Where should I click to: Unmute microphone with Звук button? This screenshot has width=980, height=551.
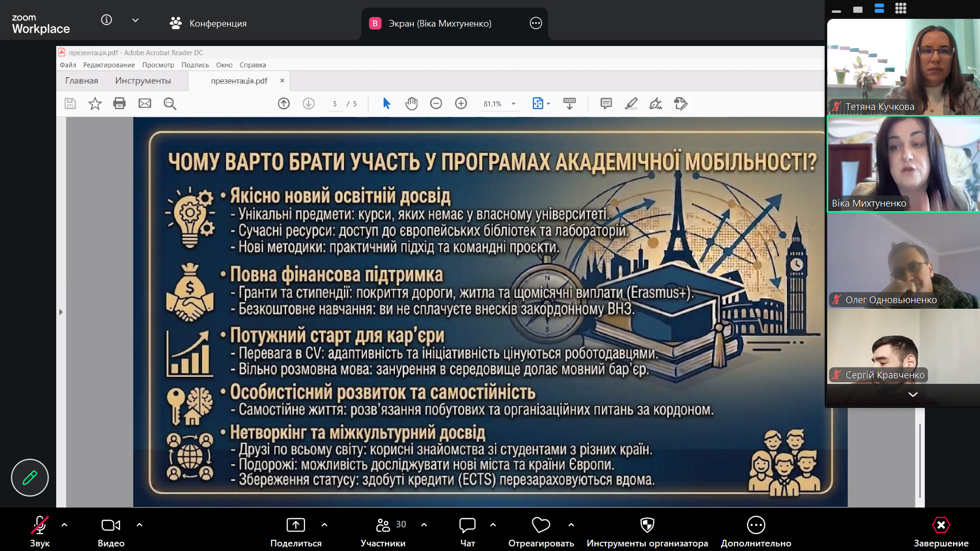tap(39, 532)
